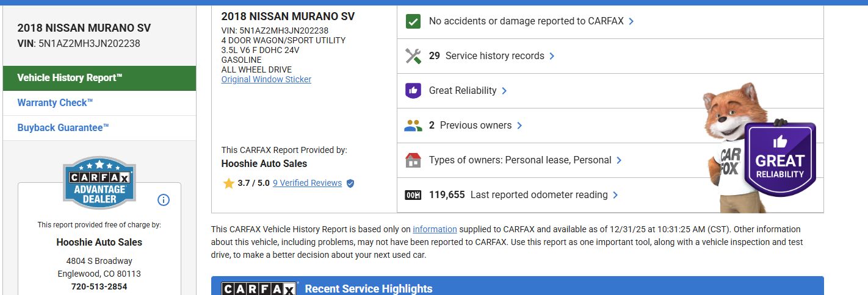Open the Original Window Sticker link

pyautogui.click(x=266, y=80)
